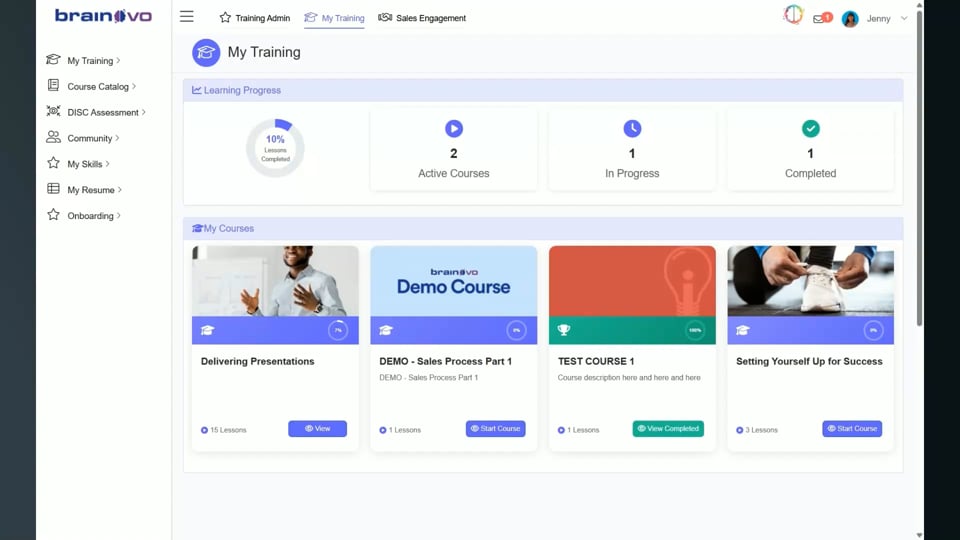Click View on Delivering Presentations
This screenshot has height=540, width=960.
(317, 429)
